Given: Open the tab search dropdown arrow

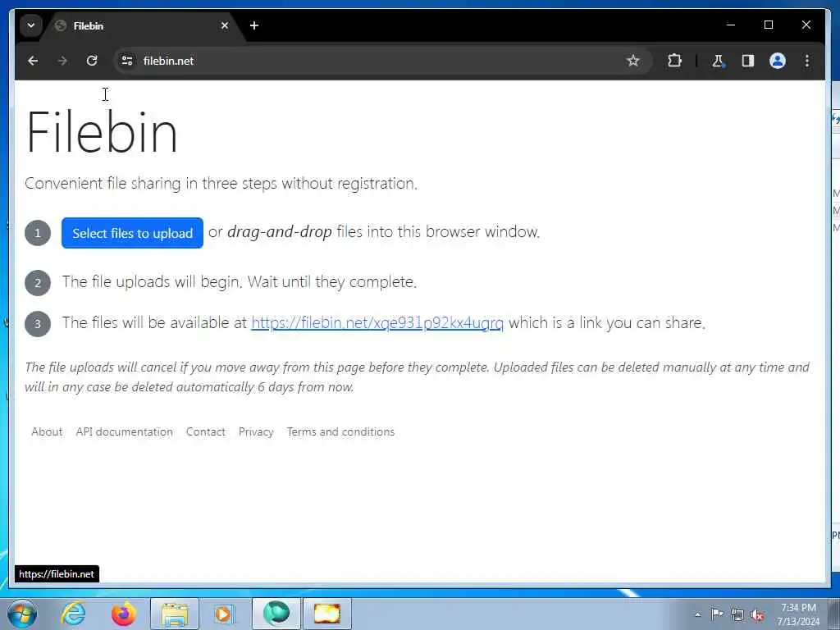Looking at the screenshot, I should 31,25.
